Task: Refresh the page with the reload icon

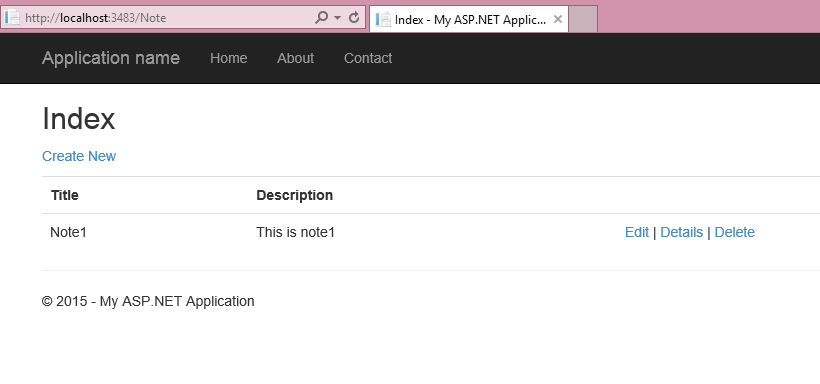Action: 354,18
